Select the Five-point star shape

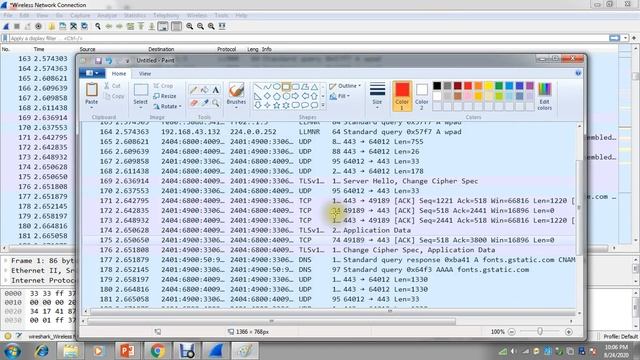pyautogui.click(x=276, y=105)
